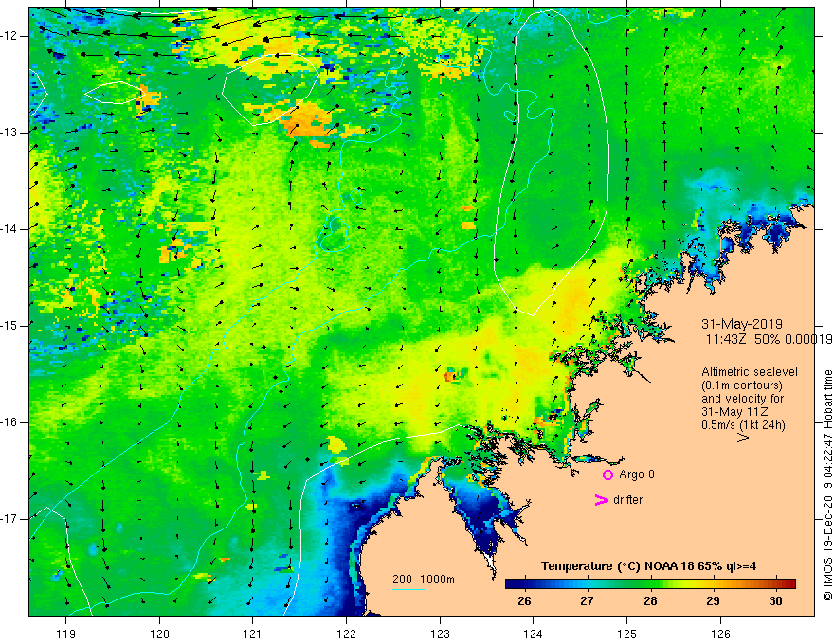This screenshot has width=834, height=644.
Task: Click the colorbar label '30'
Action: [775, 601]
